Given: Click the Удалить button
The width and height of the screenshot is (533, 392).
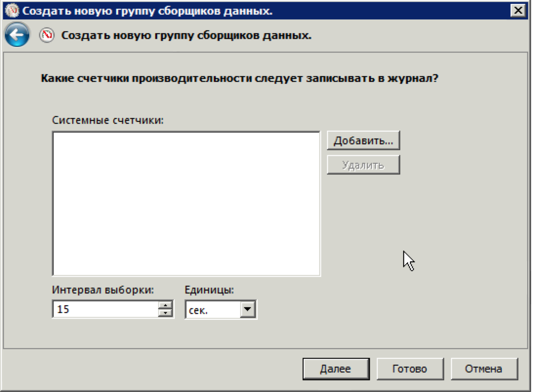Looking at the screenshot, I should pyautogui.click(x=363, y=165).
